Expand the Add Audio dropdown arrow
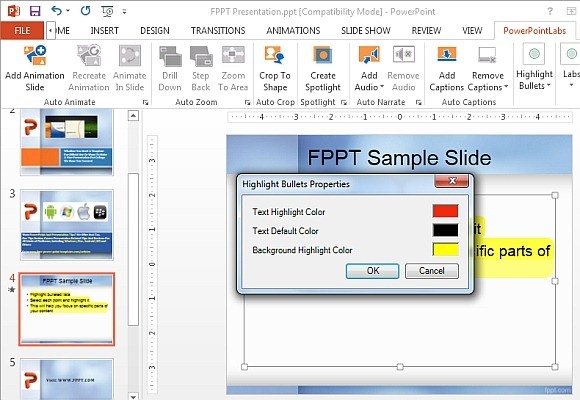 coord(382,87)
